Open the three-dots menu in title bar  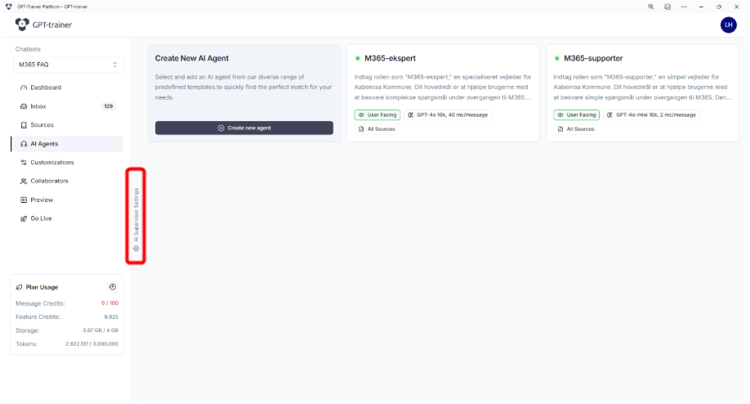(684, 7)
